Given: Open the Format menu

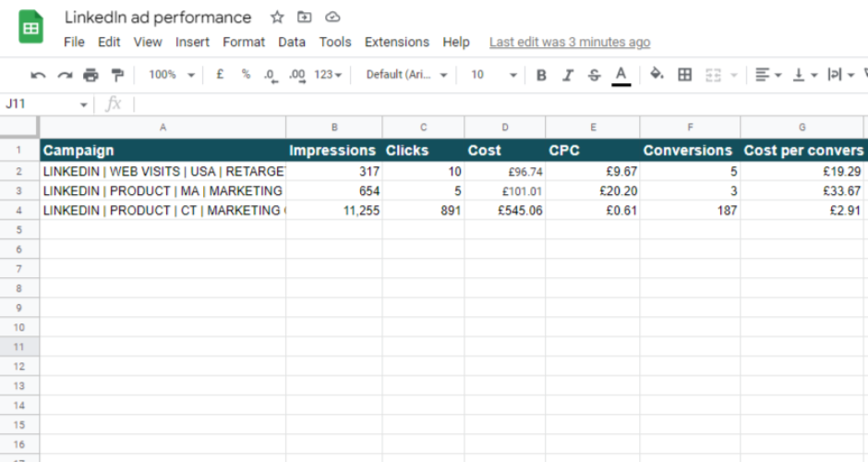Looking at the screenshot, I should pyautogui.click(x=244, y=42).
